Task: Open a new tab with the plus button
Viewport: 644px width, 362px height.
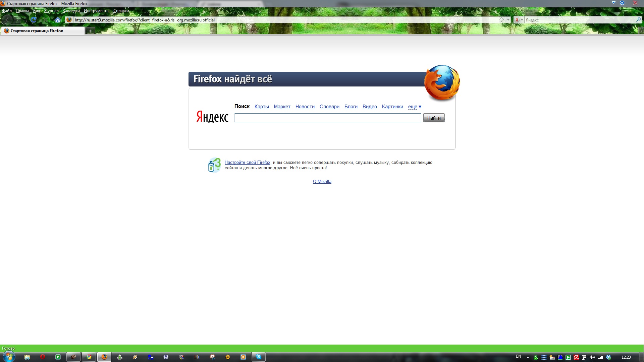Action: click(90, 31)
